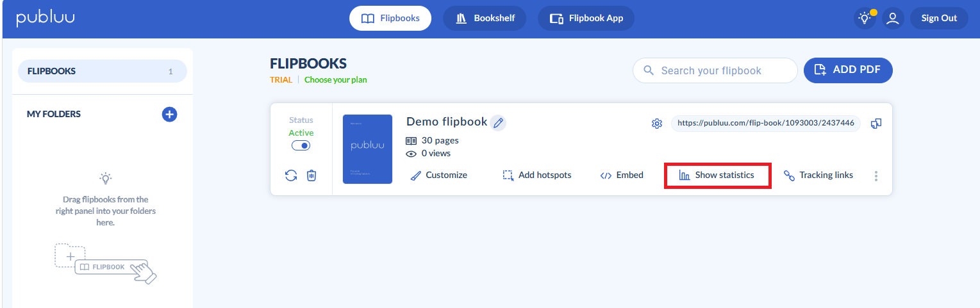Open flipbook settings gear icon

click(656, 124)
